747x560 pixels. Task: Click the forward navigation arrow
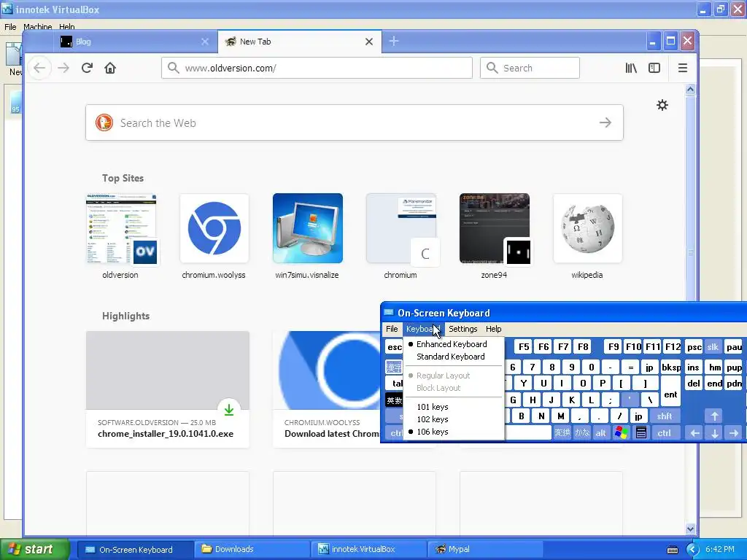(x=63, y=68)
